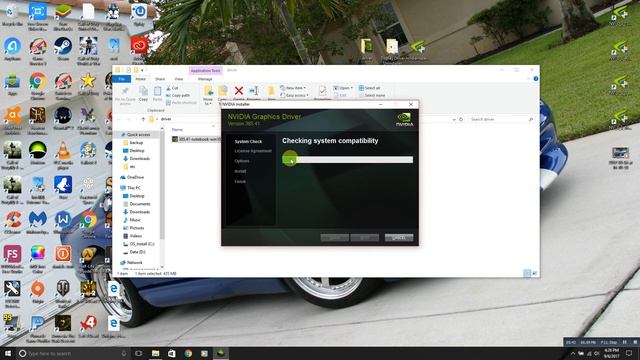Click the Up arrow in Explorer navigation
This screenshot has height=360, width=640.
coord(143,119)
